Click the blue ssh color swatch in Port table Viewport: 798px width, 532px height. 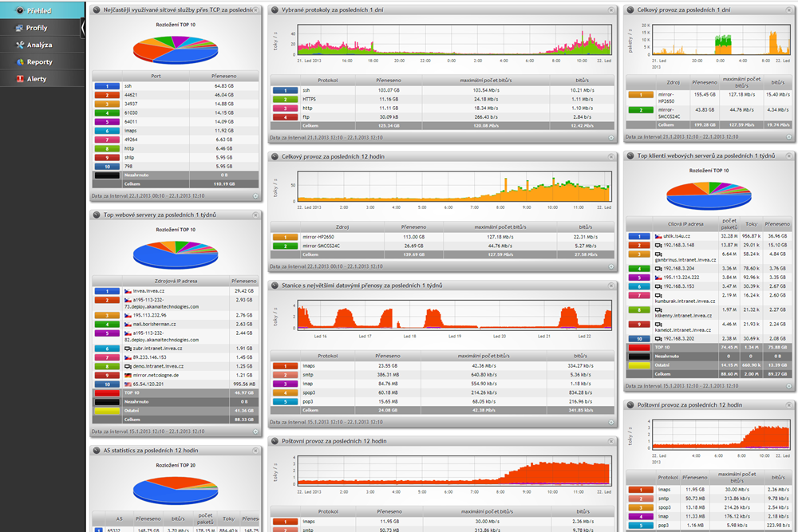click(x=107, y=86)
